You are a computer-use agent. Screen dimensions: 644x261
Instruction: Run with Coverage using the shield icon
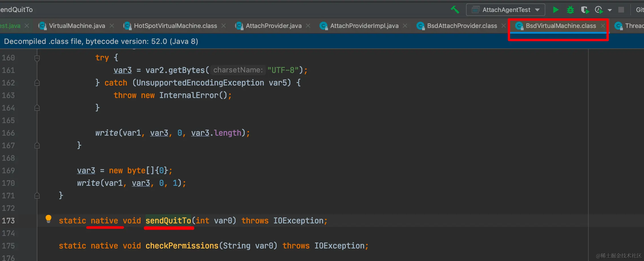[585, 10]
